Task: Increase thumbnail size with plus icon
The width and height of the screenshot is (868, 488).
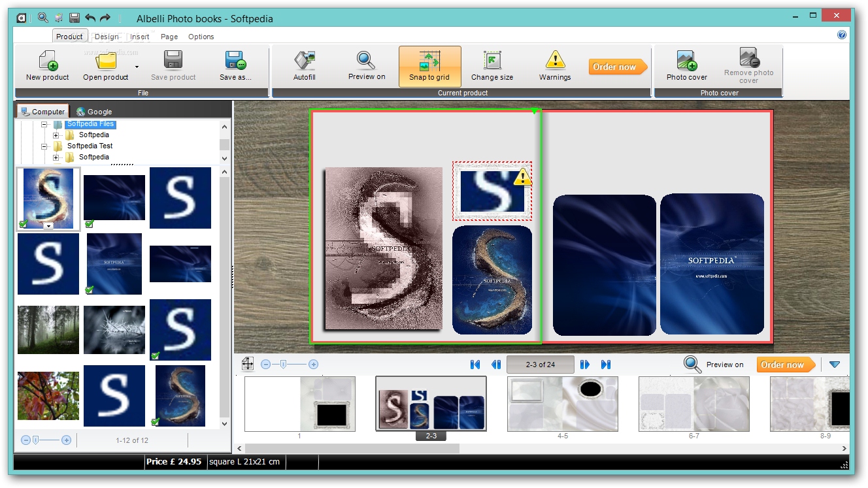Action: [66, 440]
